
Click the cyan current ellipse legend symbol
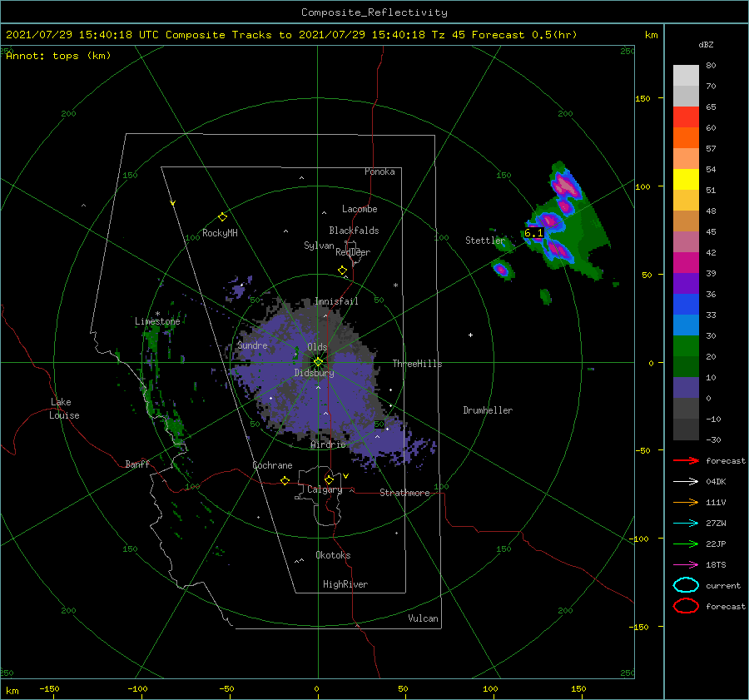coord(686,585)
